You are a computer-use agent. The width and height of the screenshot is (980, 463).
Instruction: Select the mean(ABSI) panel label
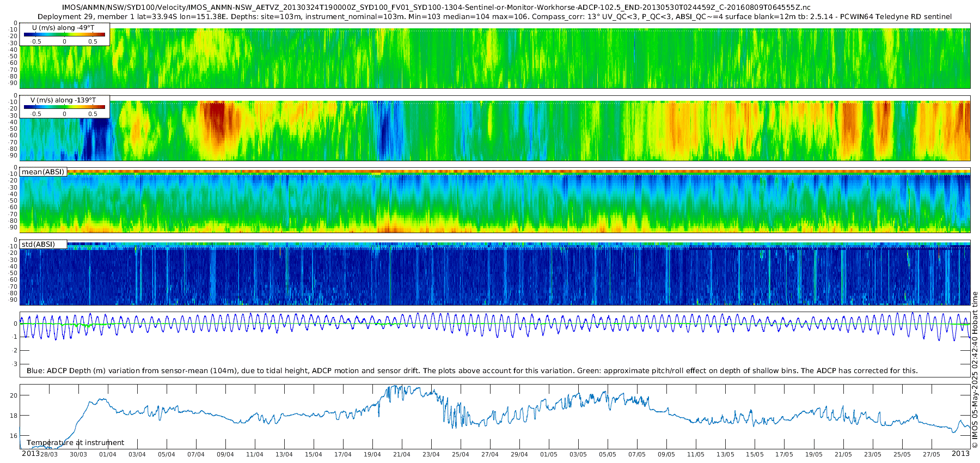coord(43,172)
